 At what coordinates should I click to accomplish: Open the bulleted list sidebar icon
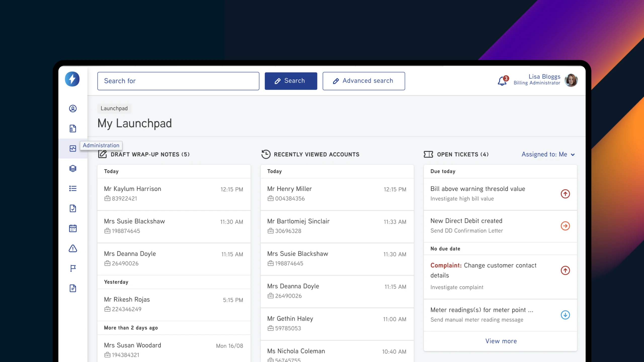coord(73,189)
